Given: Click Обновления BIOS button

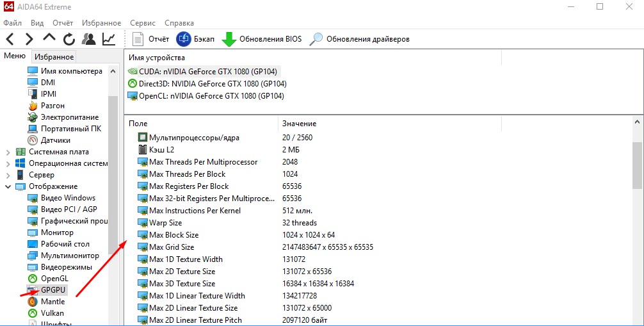Looking at the screenshot, I should point(262,39).
